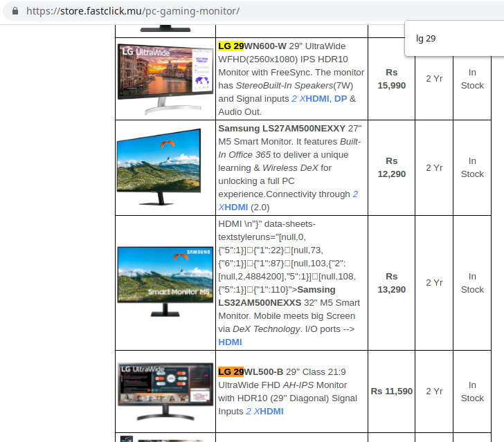
Task: Follow the '2 XHDMI' link in LG 29WN600-W row
Action: pyautogui.click(x=310, y=99)
